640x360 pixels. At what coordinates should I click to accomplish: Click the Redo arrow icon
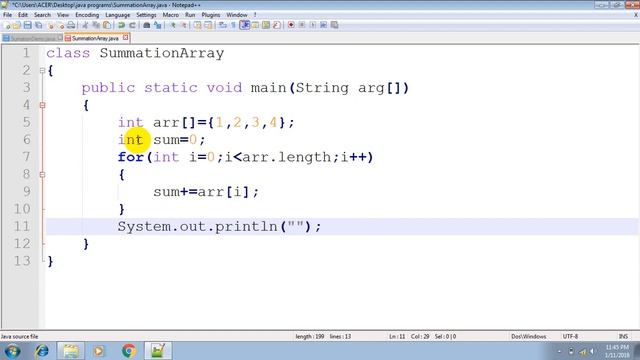132,25
